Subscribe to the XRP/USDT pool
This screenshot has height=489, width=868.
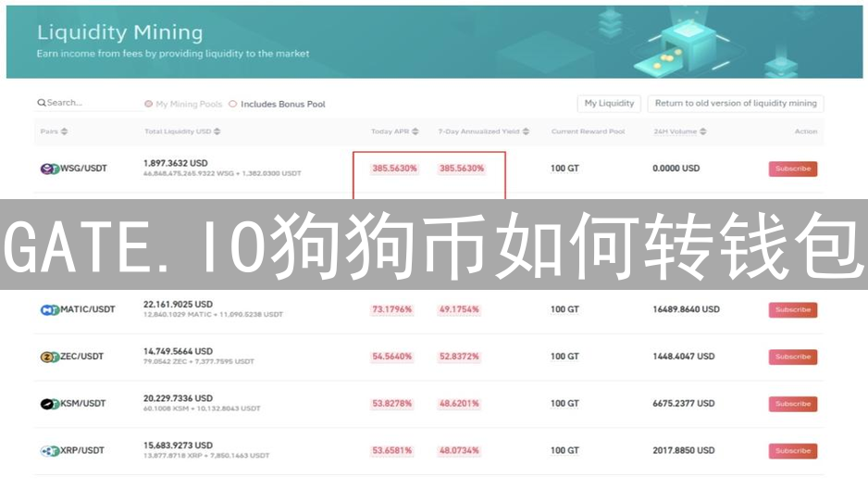793,451
